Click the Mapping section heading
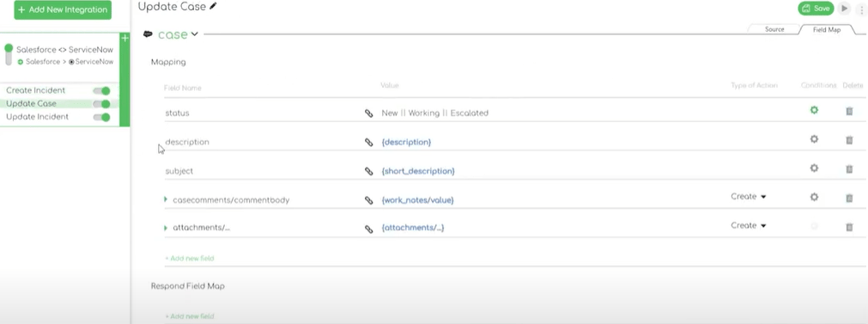Image resolution: width=868 pixels, height=324 pixels. click(x=168, y=62)
